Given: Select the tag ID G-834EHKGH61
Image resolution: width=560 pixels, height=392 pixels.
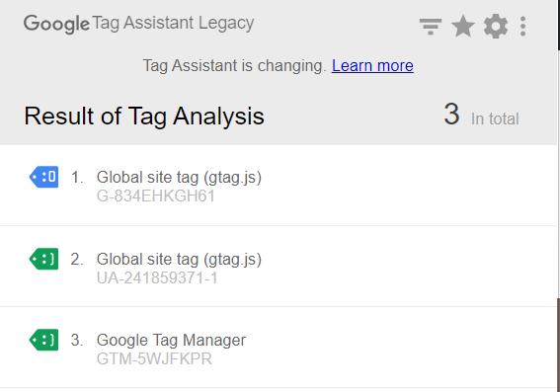Looking at the screenshot, I should click(156, 196).
